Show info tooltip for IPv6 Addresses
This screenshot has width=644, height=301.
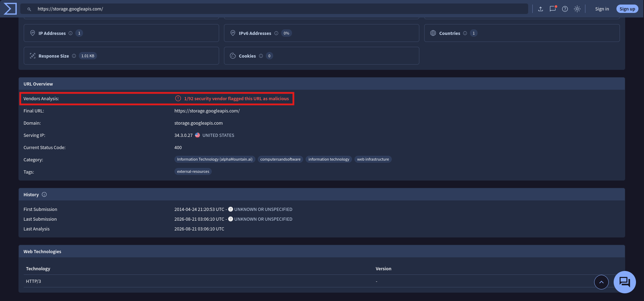pos(276,33)
